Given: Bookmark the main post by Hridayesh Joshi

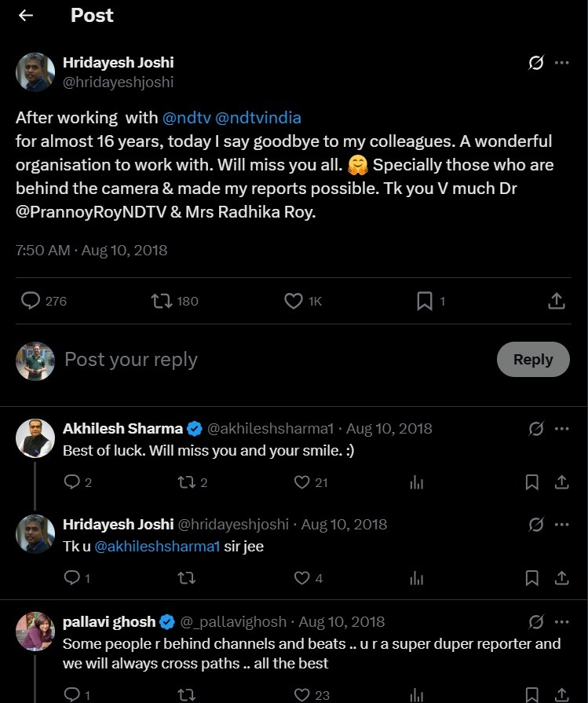Looking at the screenshot, I should coord(425,301).
